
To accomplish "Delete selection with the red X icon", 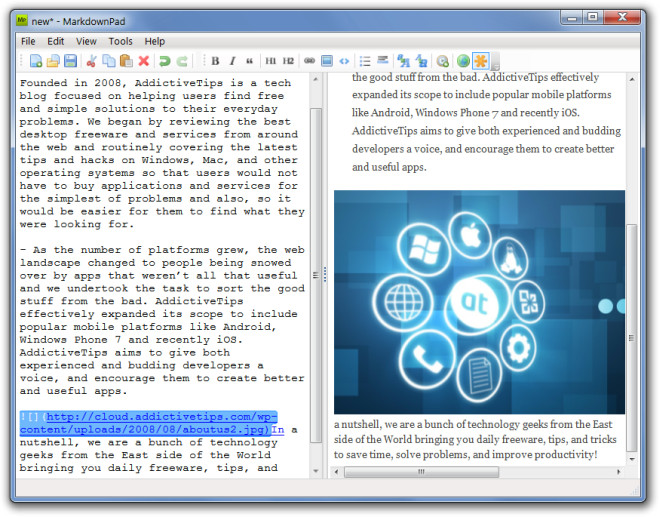I will [144, 61].
